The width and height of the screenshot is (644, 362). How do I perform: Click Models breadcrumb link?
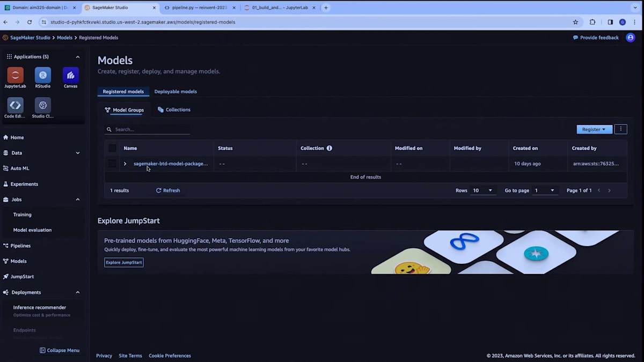coord(64,38)
